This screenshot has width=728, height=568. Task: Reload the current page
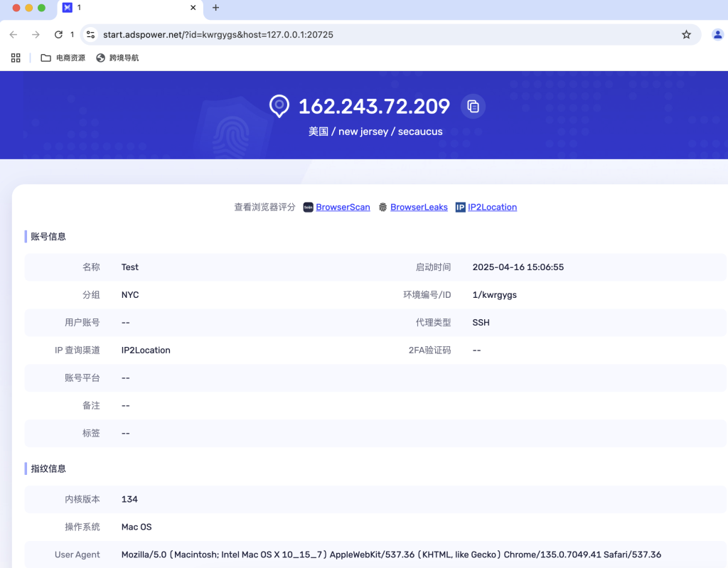point(58,34)
